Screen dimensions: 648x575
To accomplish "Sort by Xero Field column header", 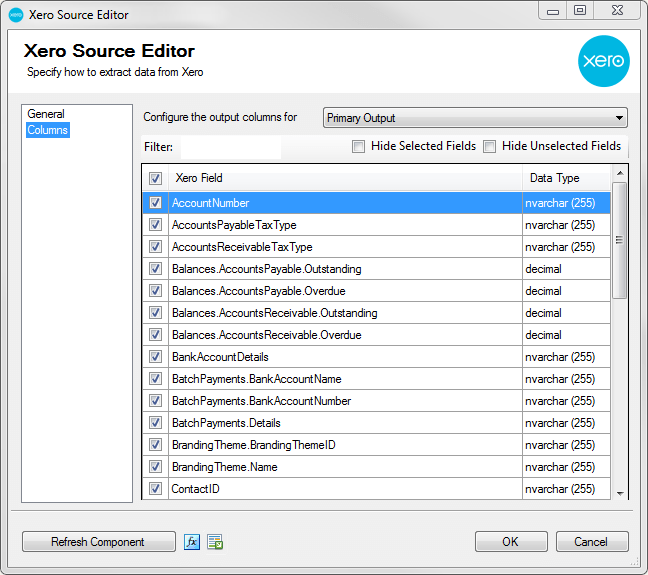I will (345, 178).
